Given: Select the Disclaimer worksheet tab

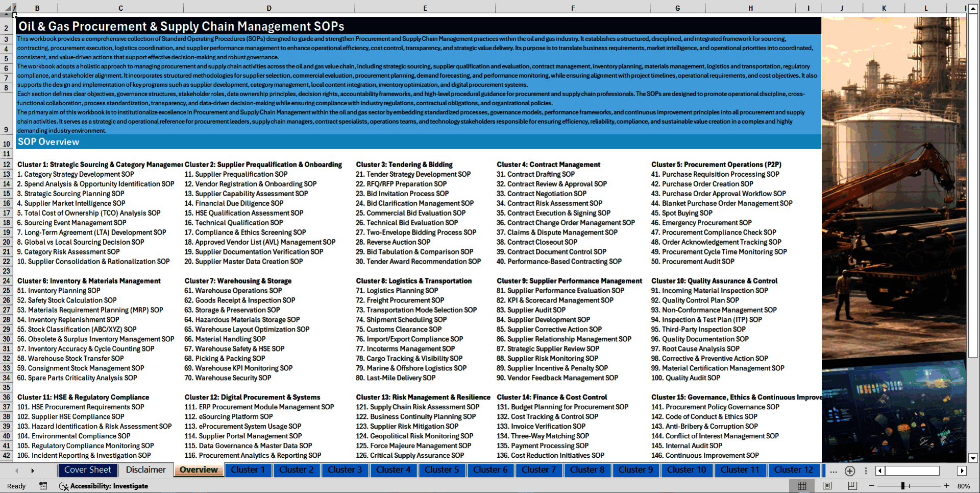Looking at the screenshot, I should click(x=145, y=470).
